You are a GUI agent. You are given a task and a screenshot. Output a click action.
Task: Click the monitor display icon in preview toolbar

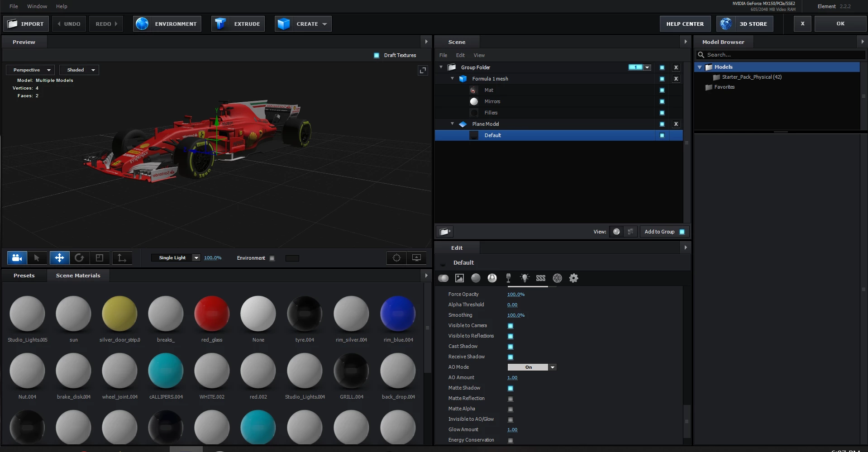[417, 258]
